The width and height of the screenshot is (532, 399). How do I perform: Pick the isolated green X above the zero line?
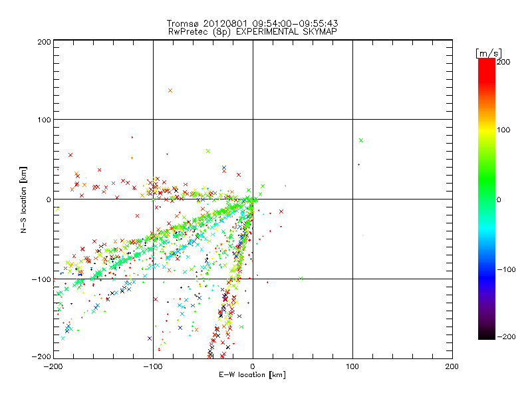(x=208, y=152)
